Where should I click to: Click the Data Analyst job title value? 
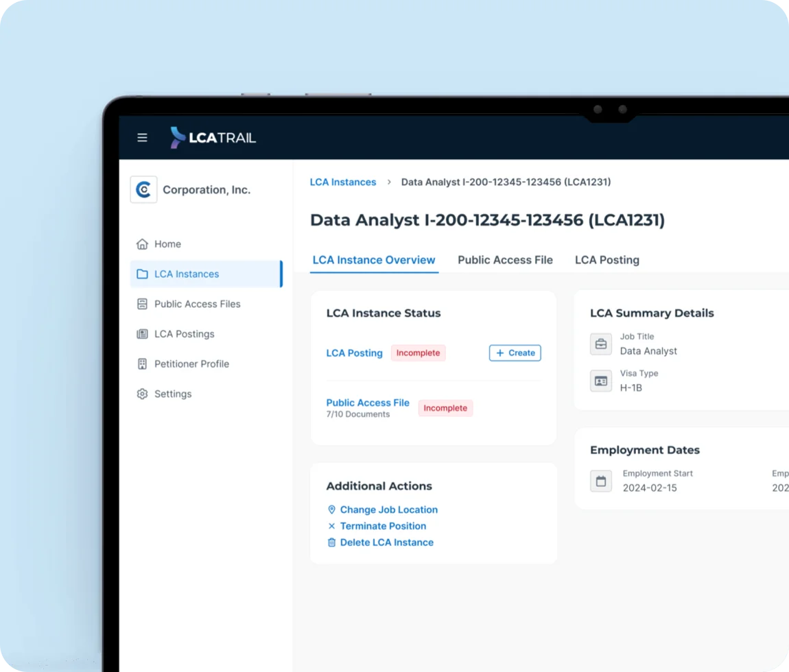(648, 351)
